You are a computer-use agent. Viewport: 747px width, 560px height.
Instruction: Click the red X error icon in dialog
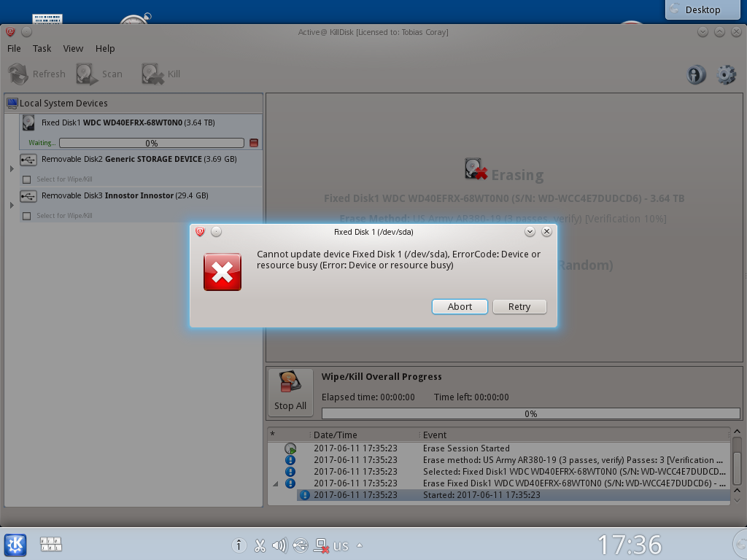pos(222,272)
